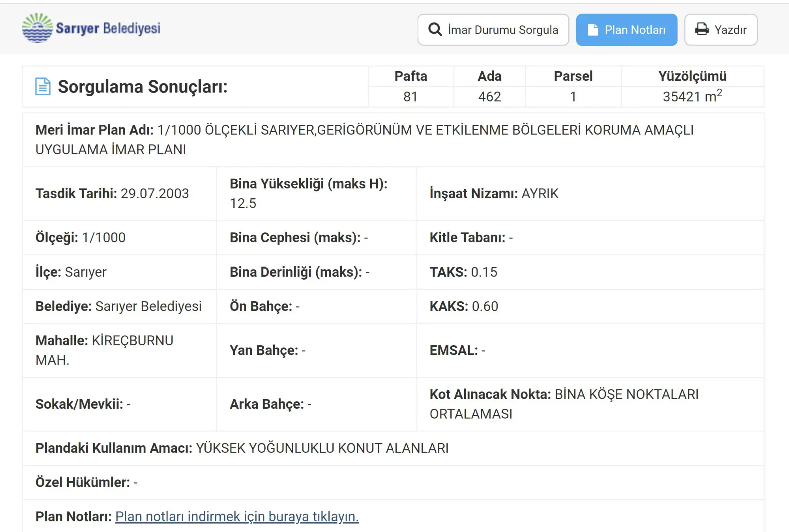Image resolution: width=789 pixels, height=532 pixels.
Task: Click the Sokak/Mevkii cell
Action: point(119,404)
